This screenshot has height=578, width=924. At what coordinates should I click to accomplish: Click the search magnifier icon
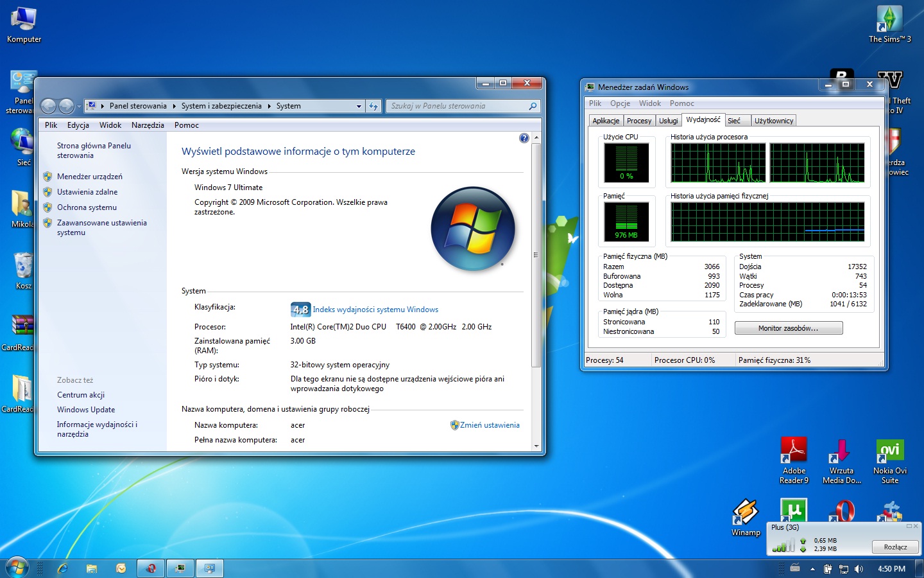(533, 106)
